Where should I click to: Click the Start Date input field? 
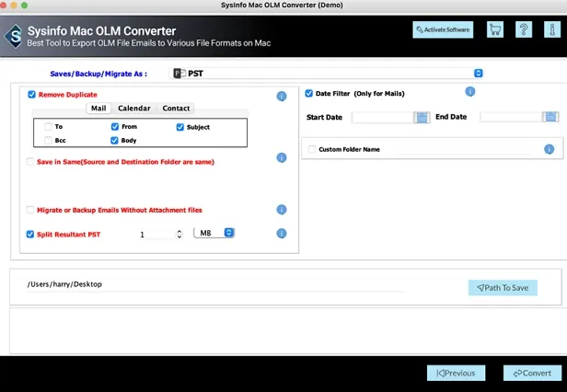pyautogui.click(x=383, y=117)
